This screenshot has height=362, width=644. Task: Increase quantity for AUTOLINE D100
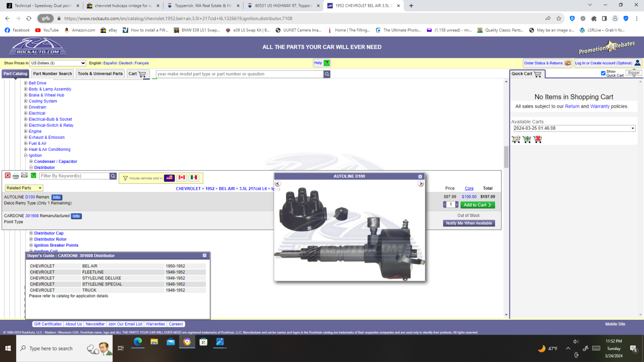coord(457,205)
